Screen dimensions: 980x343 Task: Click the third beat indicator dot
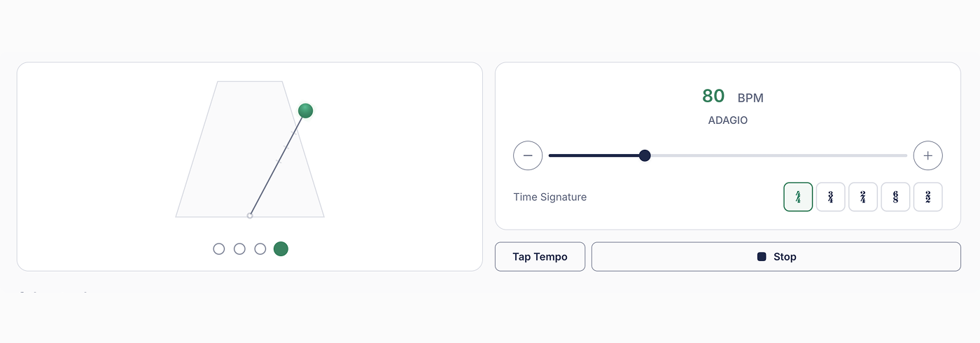coord(260,248)
